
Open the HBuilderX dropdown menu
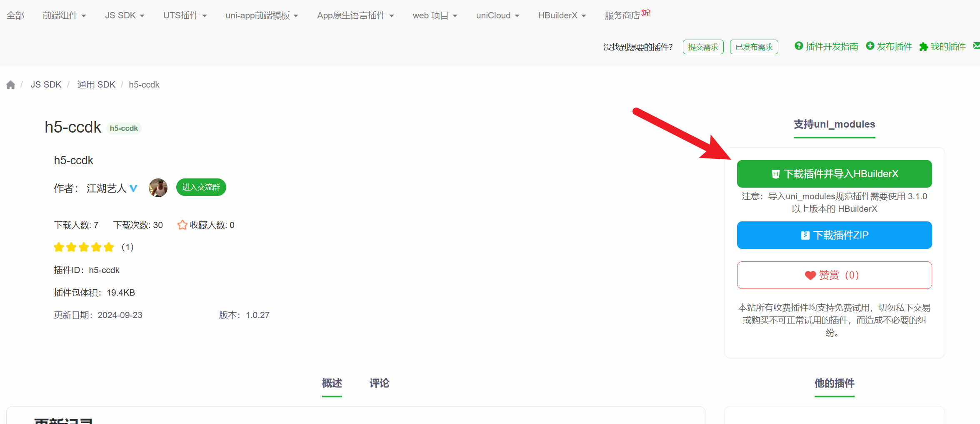[x=562, y=15]
